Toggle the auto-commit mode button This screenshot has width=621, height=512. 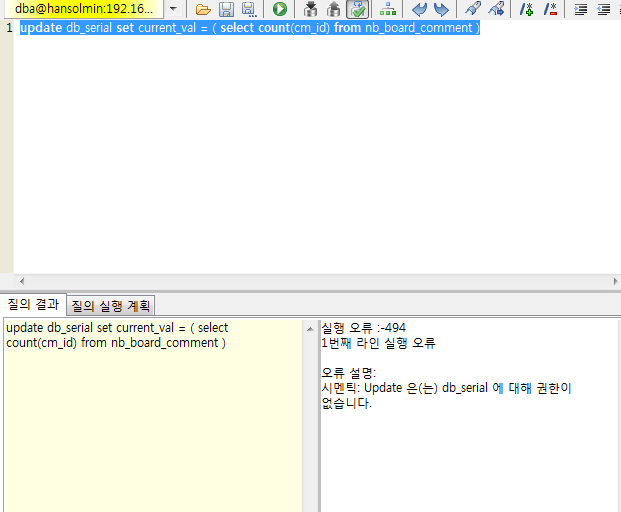(357, 9)
